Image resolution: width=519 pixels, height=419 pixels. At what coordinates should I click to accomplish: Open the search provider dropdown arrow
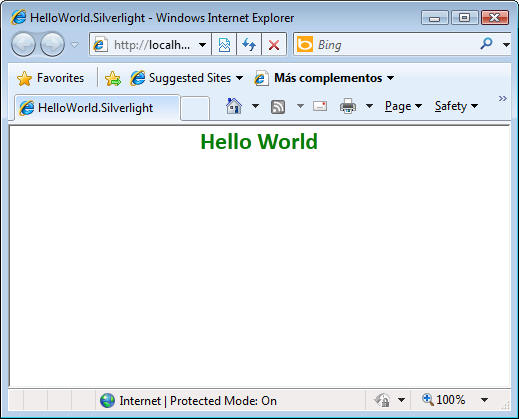(x=506, y=44)
